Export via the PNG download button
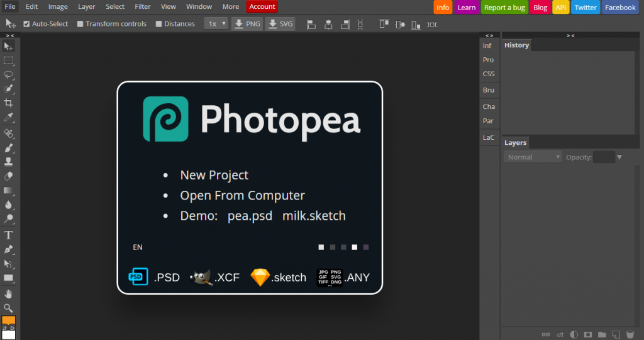This screenshot has width=644, height=340. 247,24
